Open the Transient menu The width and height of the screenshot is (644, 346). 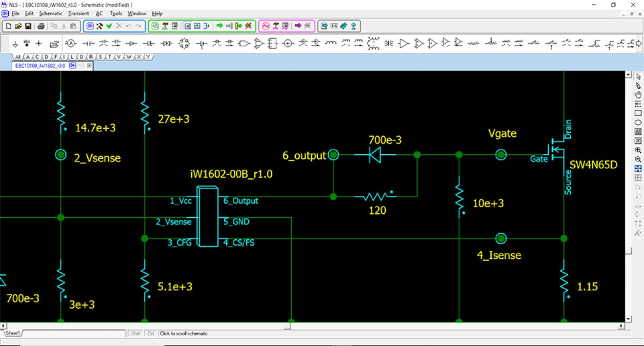78,13
